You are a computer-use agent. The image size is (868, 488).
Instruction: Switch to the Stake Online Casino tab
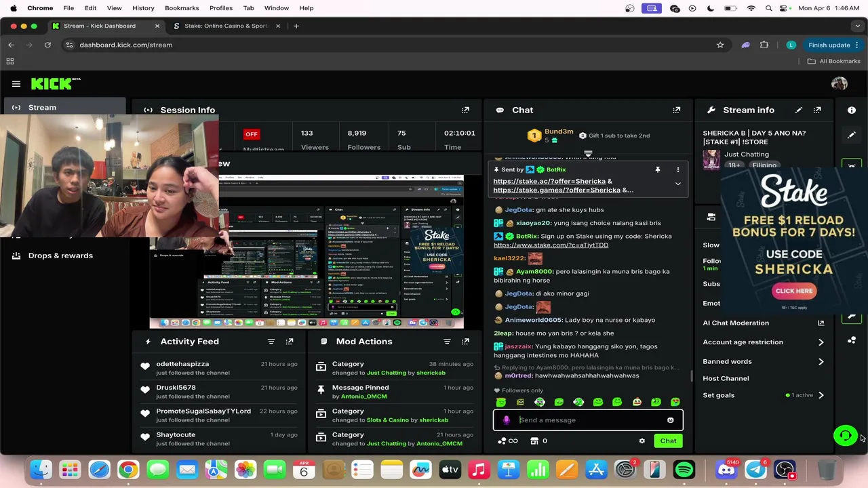[226, 26]
